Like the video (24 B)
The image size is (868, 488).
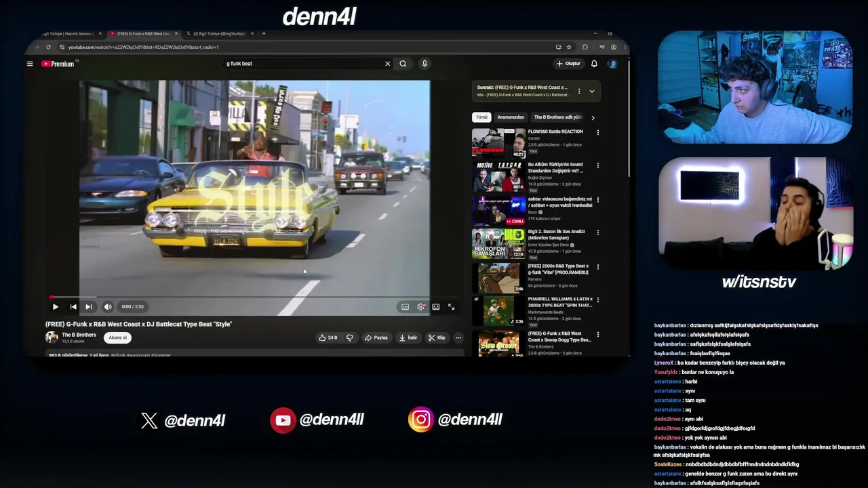328,338
